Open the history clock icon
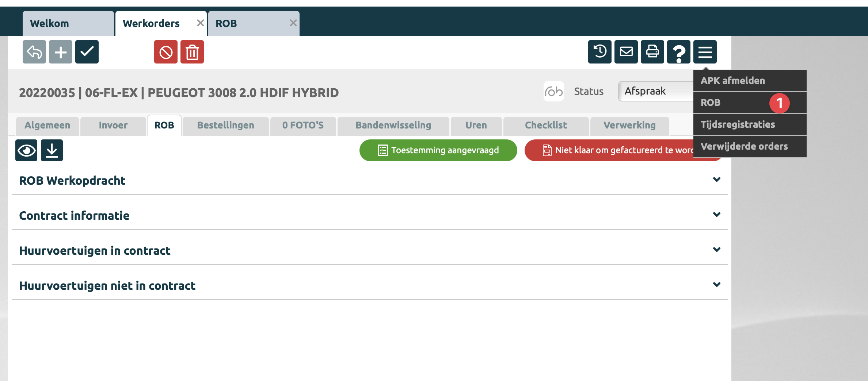 pyautogui.click(x=600, y=52)
